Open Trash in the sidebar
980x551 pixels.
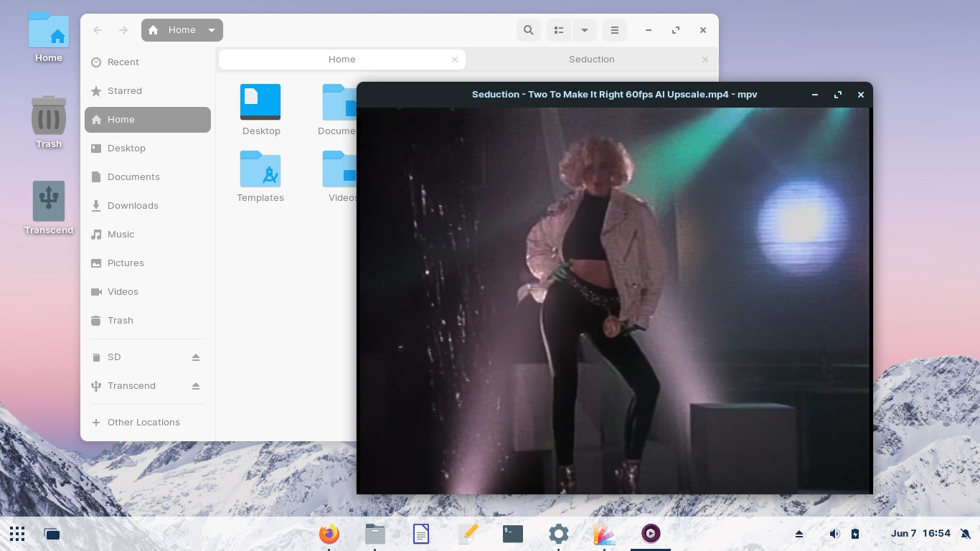[x=148, y=321]
